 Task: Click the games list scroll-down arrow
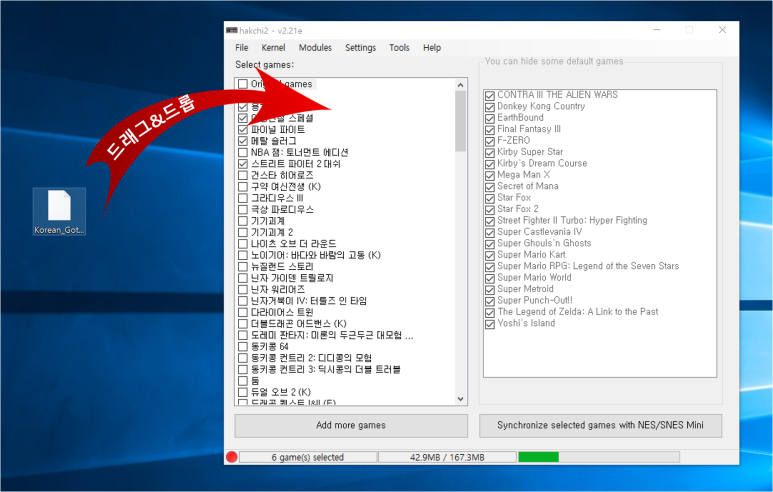(460, 399)
